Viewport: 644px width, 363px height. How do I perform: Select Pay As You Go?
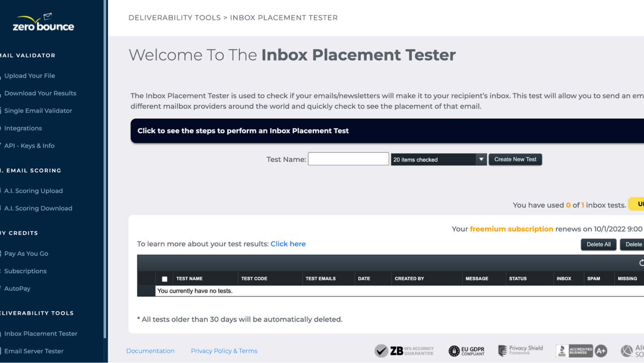(26, 254)
